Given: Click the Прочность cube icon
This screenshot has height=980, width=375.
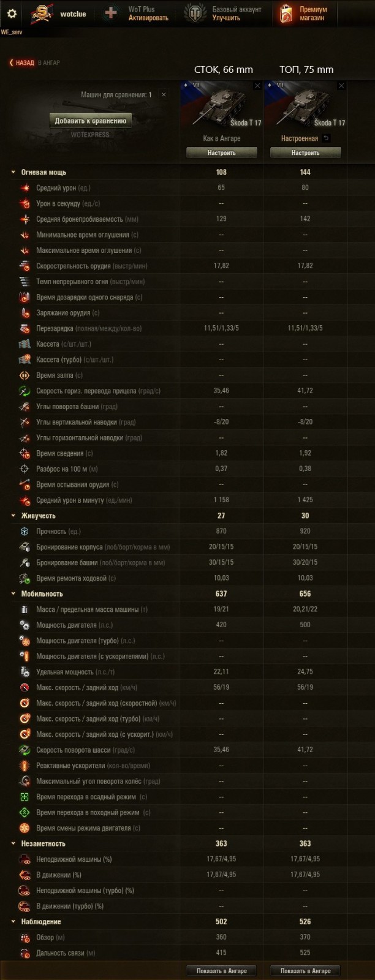Looking at the screenshot, I should [x=25, y=532].
